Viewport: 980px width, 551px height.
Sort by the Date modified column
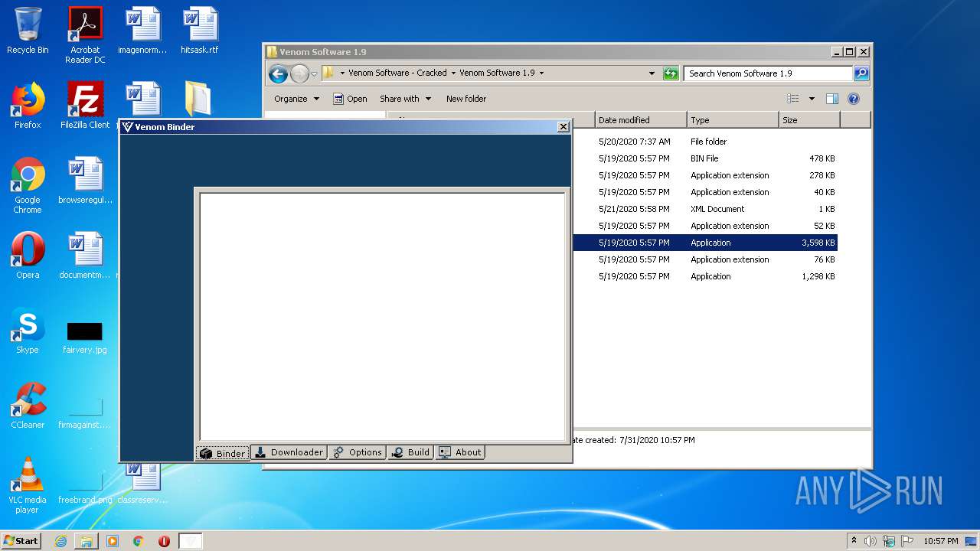[641, 120]
